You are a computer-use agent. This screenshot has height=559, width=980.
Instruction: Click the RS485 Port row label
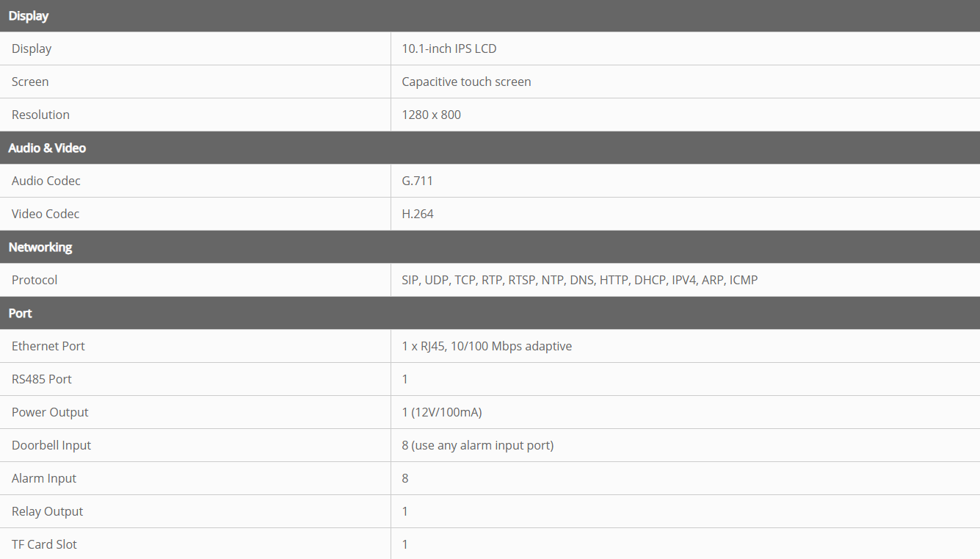pyautogui.click(x=42, y=379)
